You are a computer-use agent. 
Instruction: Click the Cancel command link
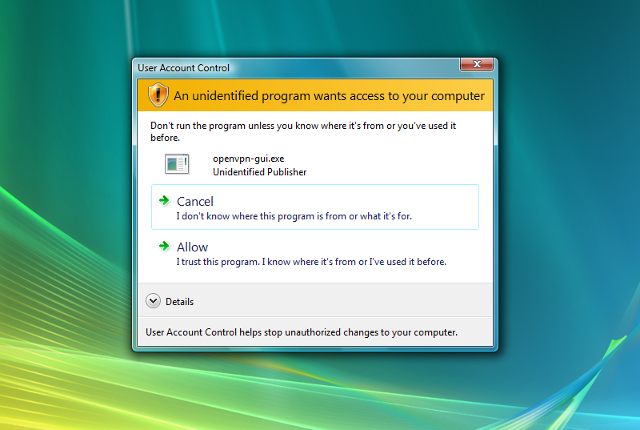(x=315, y=207)
